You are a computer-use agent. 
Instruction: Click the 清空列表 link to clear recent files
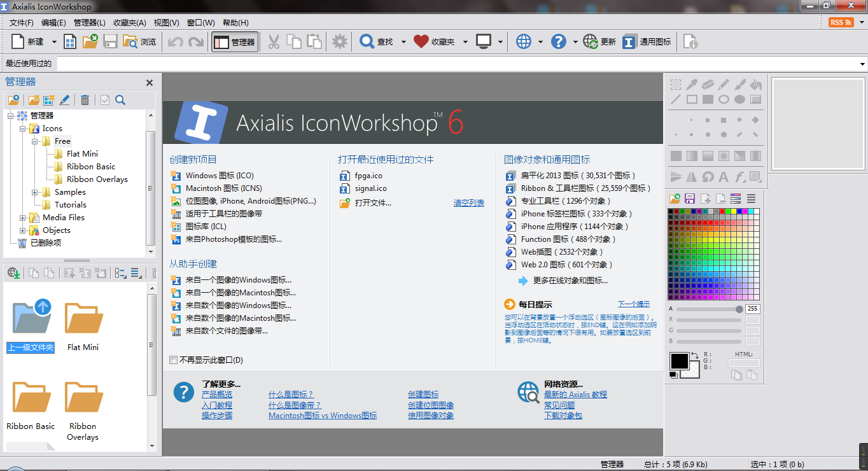pos(469,202)
